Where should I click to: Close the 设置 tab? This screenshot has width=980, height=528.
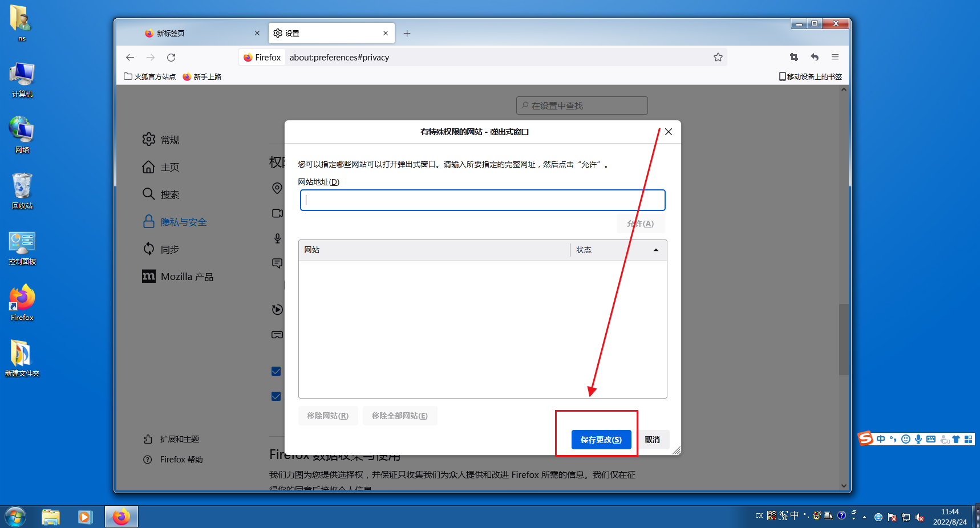[386, 33]
